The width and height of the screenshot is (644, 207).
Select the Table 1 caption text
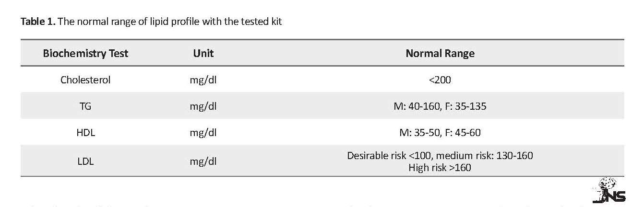[x=151, y=22]
